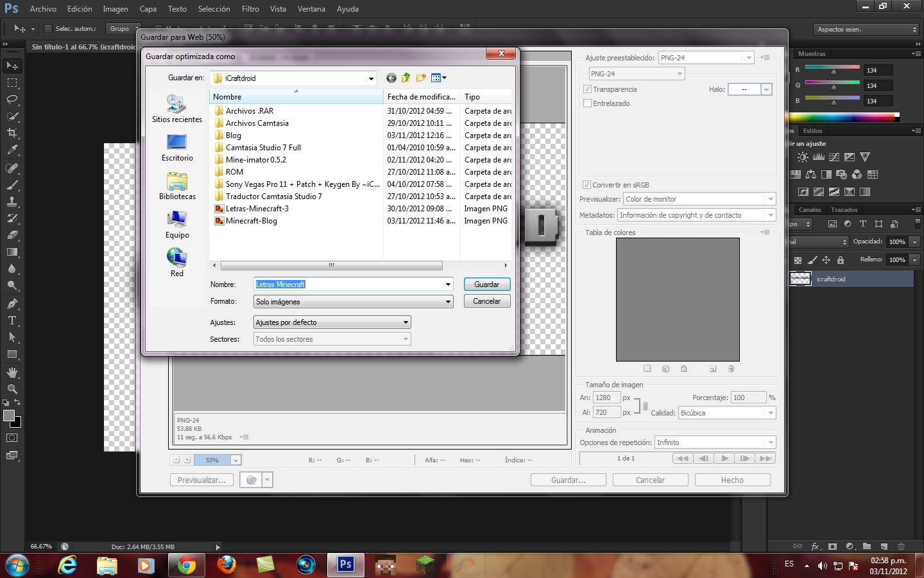Click the Hecho button
Screen dimensions: 924x578
click(x=732, y=480)
